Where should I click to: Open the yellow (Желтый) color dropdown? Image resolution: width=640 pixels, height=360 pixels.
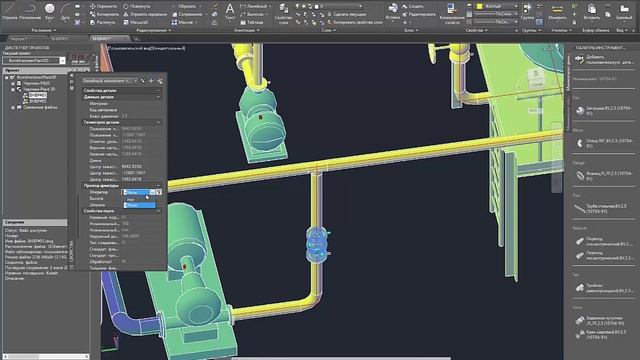click(497, 6)
